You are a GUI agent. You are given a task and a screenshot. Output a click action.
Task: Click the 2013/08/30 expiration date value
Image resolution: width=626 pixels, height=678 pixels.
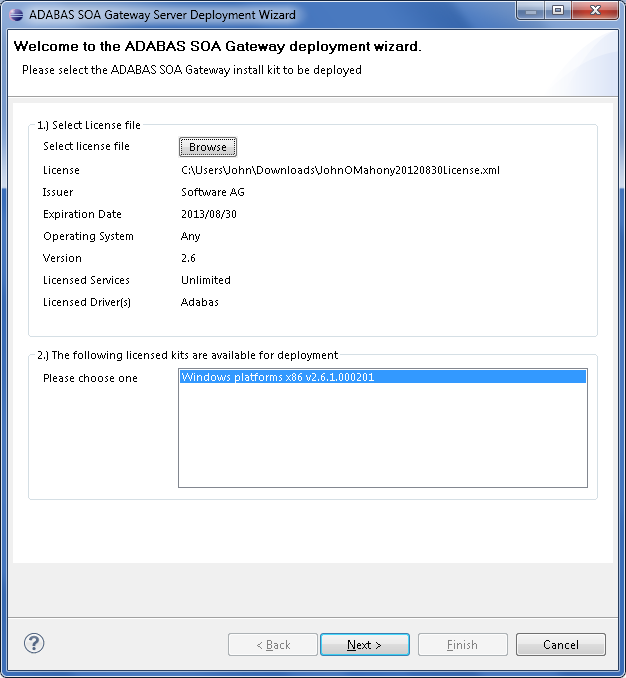209,214
